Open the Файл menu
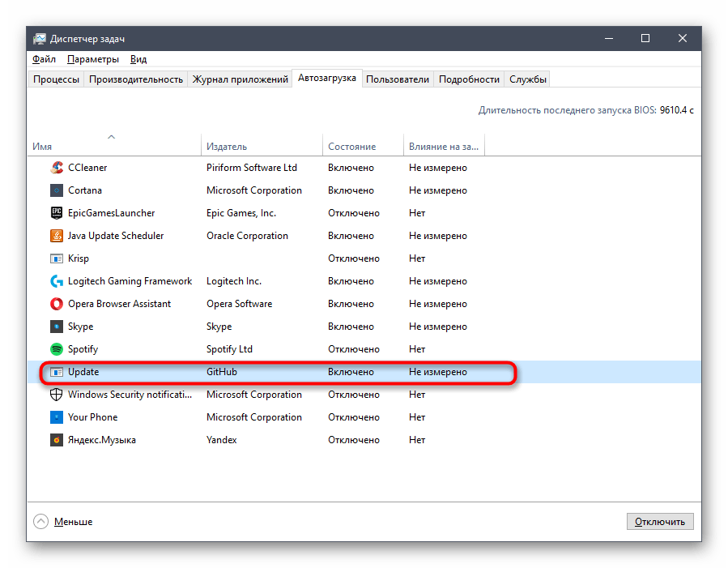This screenshot has height=568, width=728. 44,59
